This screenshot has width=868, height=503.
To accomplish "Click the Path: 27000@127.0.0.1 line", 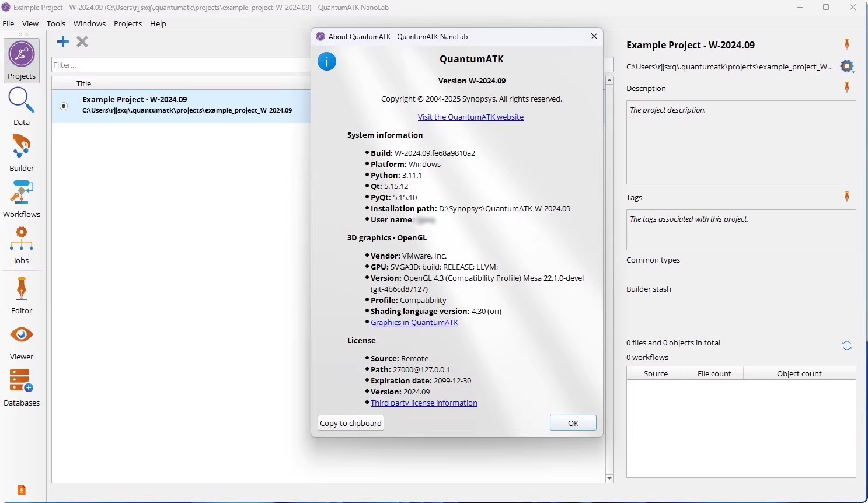I will click(410, 369).
